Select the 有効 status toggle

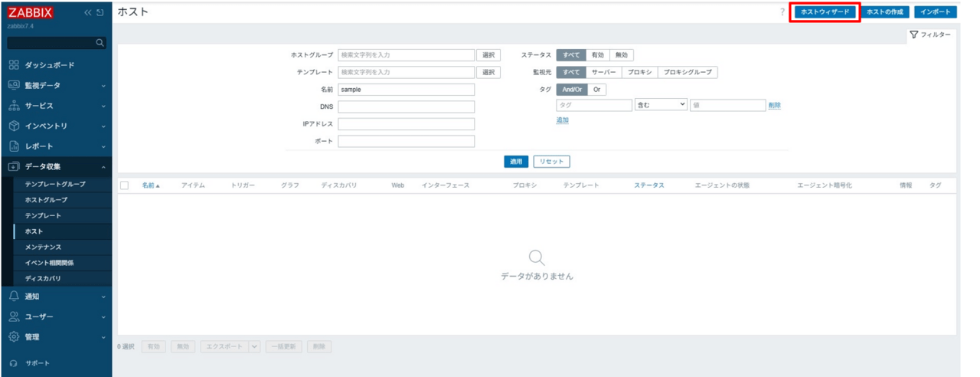597,55
